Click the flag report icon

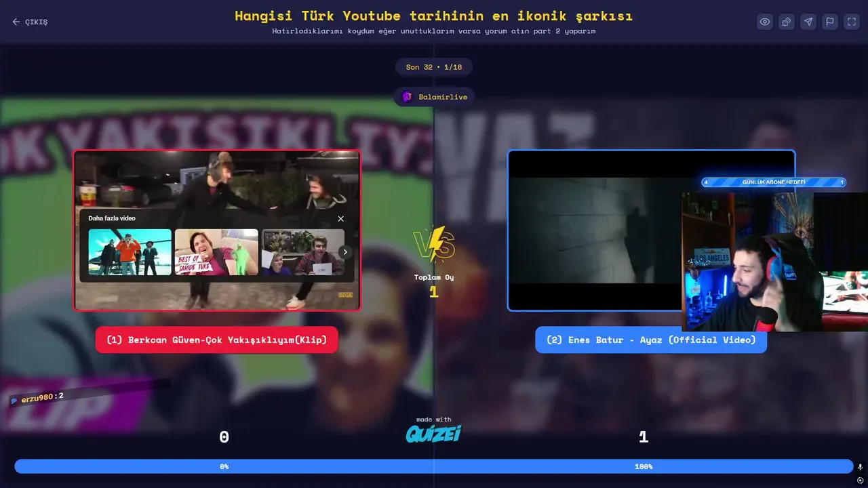[x=830, y=22]
